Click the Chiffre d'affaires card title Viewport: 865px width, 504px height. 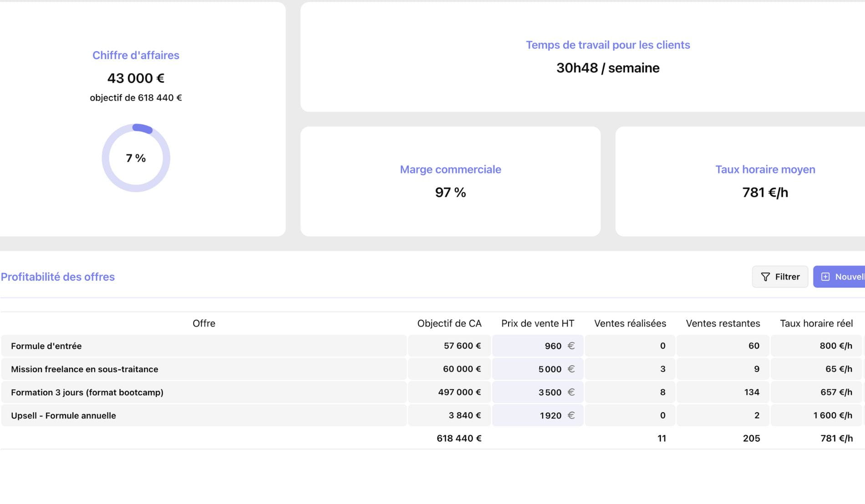coord(136,55)
